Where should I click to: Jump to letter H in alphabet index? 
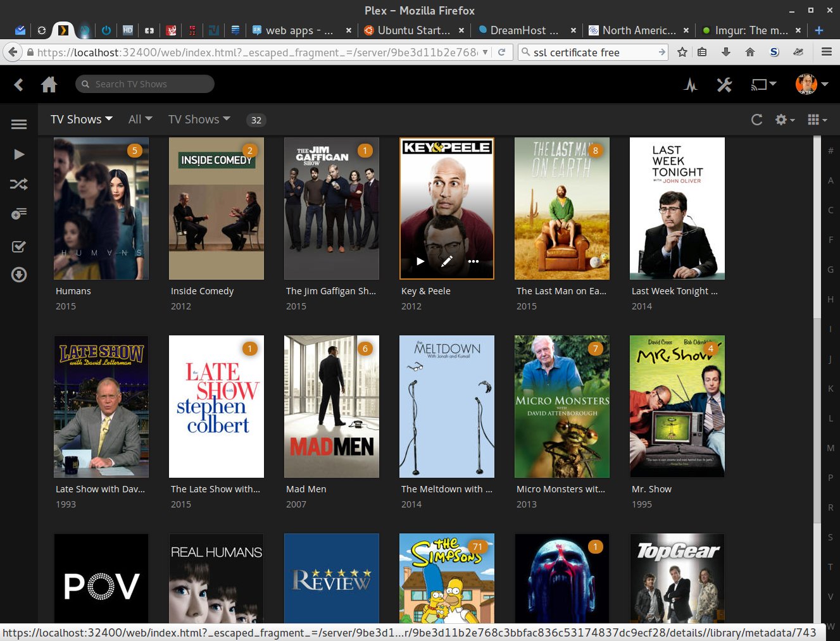(x=831, y=299)
